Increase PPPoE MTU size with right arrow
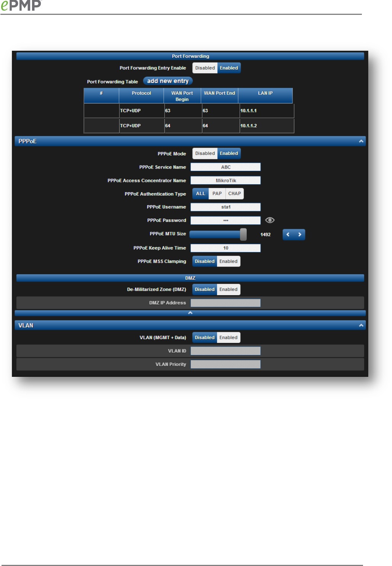This screenshot has width=392, height=566. click(300, 235)
